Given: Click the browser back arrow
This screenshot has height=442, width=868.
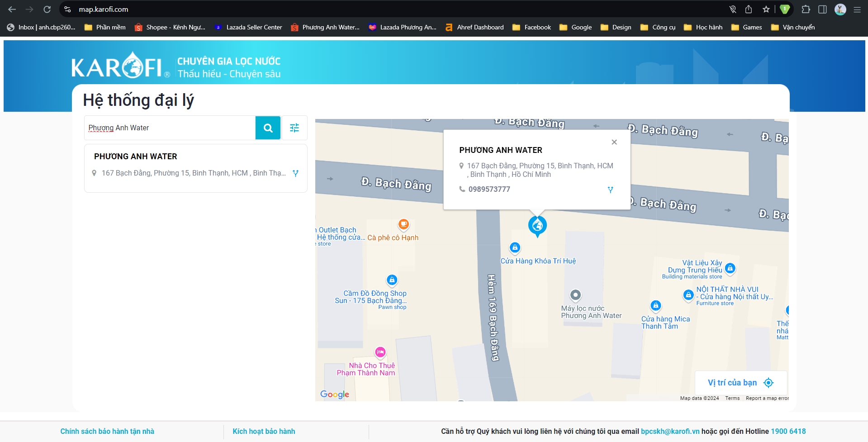Looking at the screenshot, I should click(12, 9).
